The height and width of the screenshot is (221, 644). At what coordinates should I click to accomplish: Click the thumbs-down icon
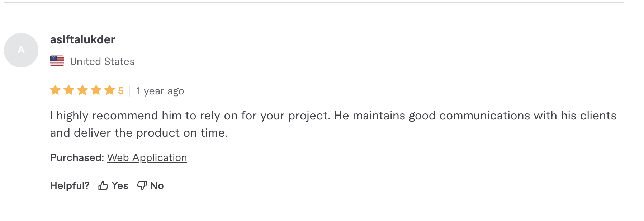[x=142, y=185]
